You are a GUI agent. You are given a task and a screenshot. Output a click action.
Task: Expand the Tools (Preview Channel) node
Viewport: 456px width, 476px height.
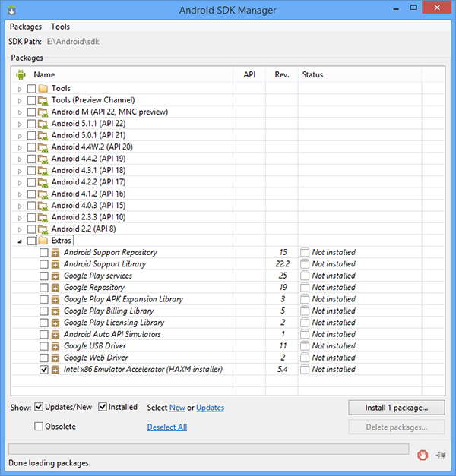(20, 101)
